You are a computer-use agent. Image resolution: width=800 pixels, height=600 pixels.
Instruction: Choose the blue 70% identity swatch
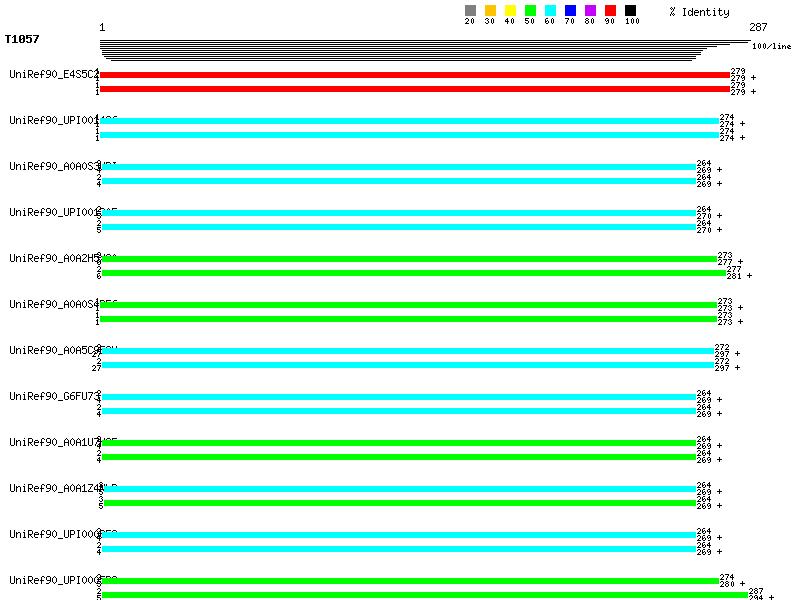coord(570,10)
